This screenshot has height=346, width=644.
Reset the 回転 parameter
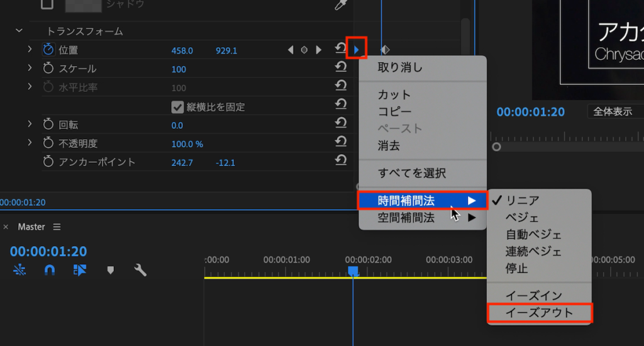click(340, 123)
